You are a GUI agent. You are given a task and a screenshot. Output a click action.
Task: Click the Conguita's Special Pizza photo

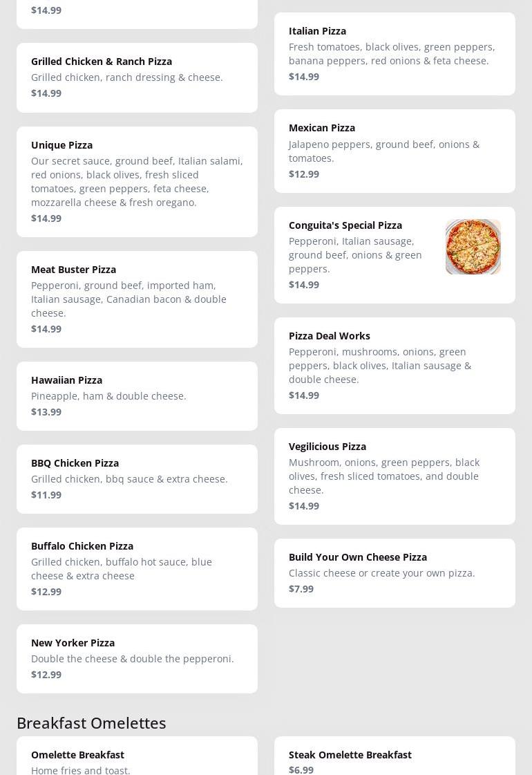(473, 247)
